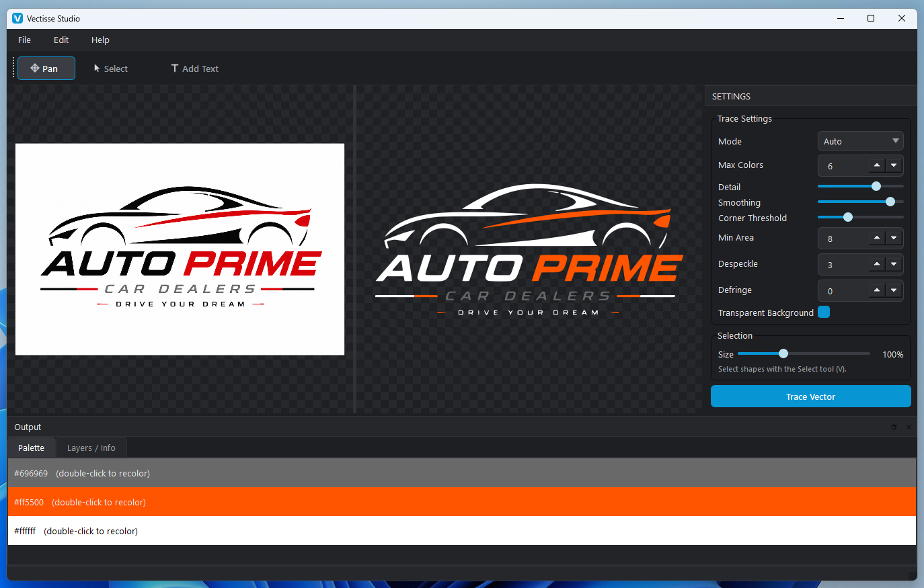Select the #696969 gray palette row
The image size is (924, 588).
tap(462, 473)
